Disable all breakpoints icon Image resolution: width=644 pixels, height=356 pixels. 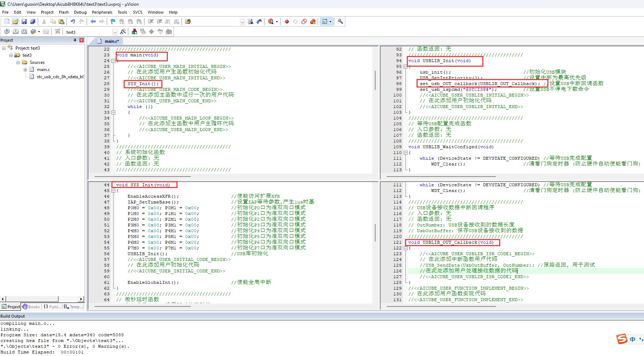[304, 22]
